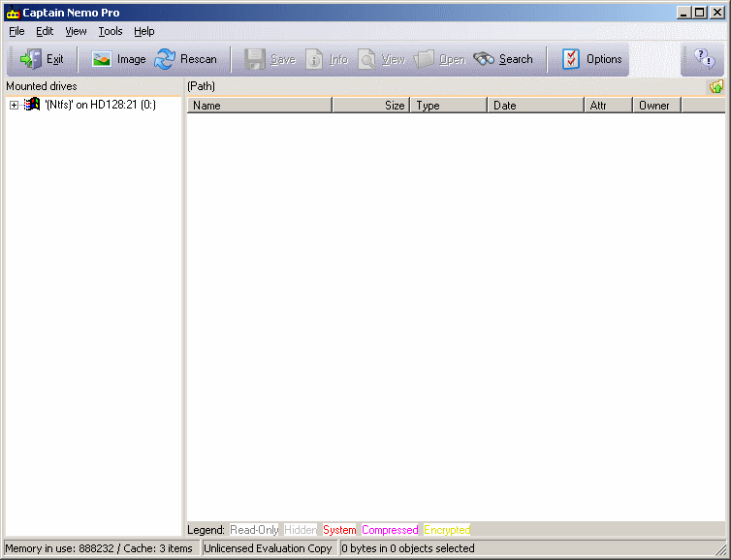Open the Edit menu
This screenshot has width=731, height=560.
pyautogui.click(x=45, y=31)
